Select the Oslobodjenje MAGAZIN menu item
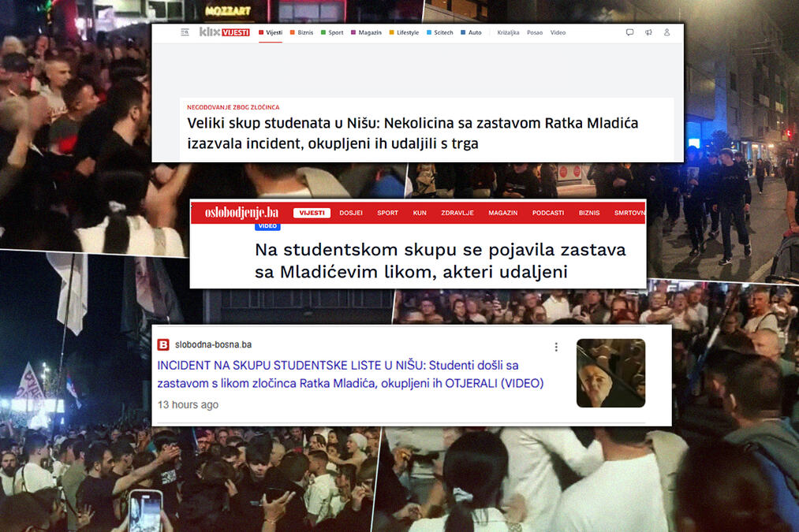The image size is (799, 532). click(x=503, y=213)
